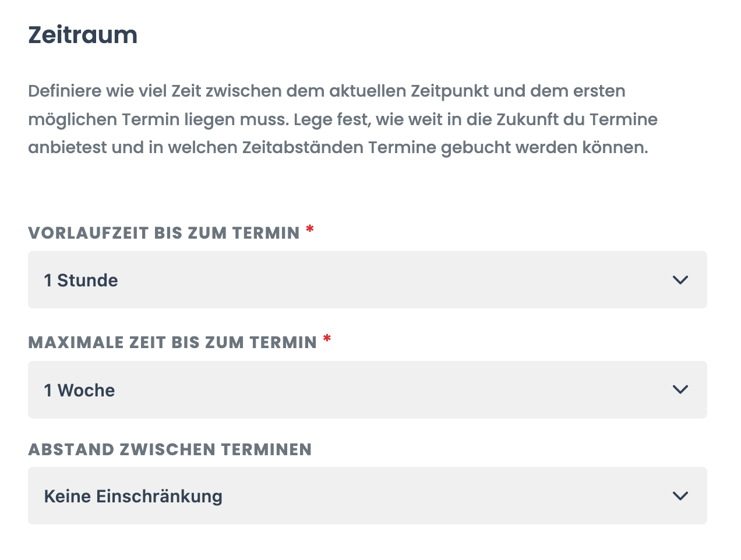Image resolution: width=741 pixels, height=560 pixels.
Task: Click the red asterisk after Vorlaufzeit label
Action: tap(310, 229)
